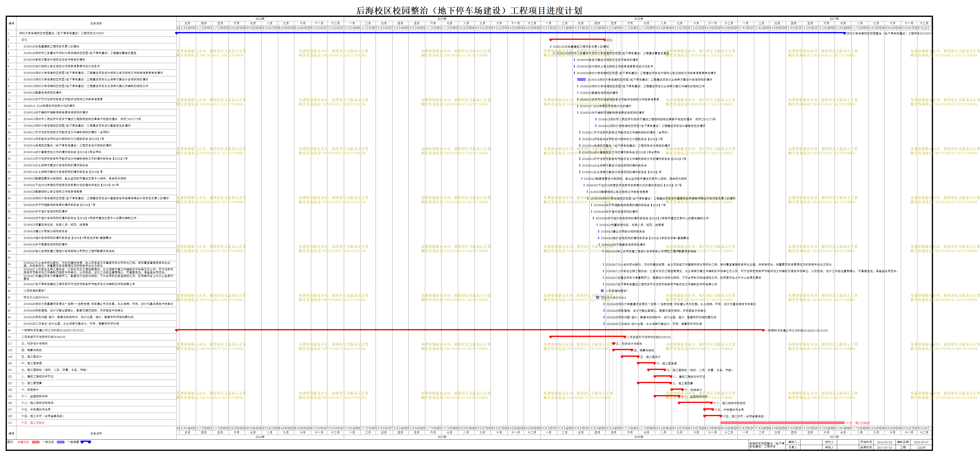Select 十一、监理招标评标 in the task name column
Screen dimensions: 980x456
(34, 396)
